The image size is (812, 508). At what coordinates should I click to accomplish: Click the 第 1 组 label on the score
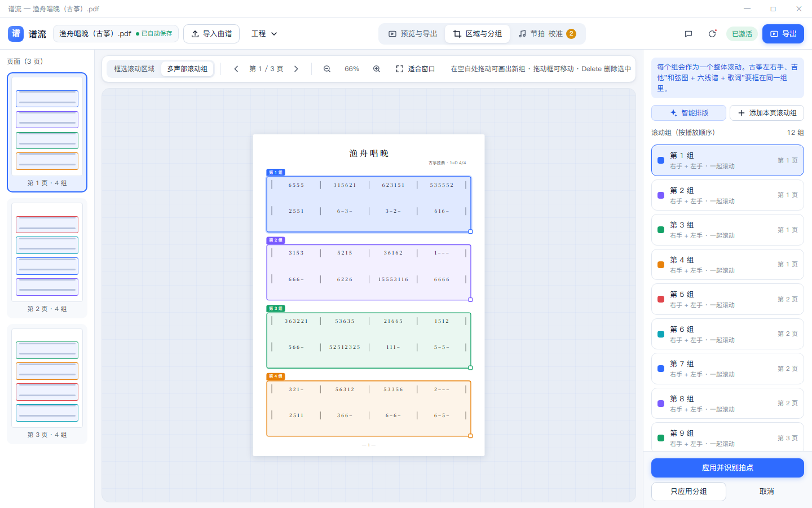click(x=276, y=172)
